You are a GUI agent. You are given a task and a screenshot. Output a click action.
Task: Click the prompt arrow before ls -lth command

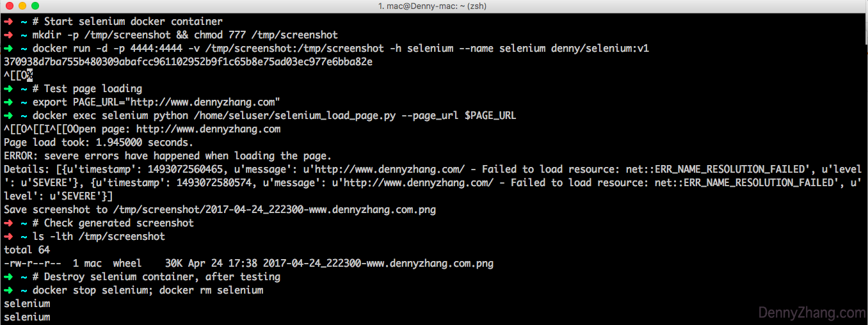(8, 237)
